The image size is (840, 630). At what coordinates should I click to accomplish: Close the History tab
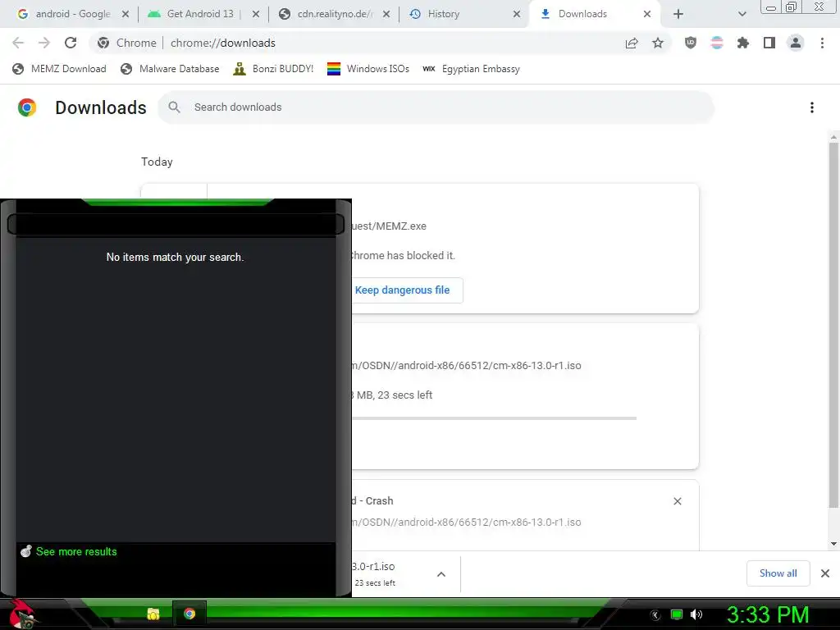pos(517,14)
